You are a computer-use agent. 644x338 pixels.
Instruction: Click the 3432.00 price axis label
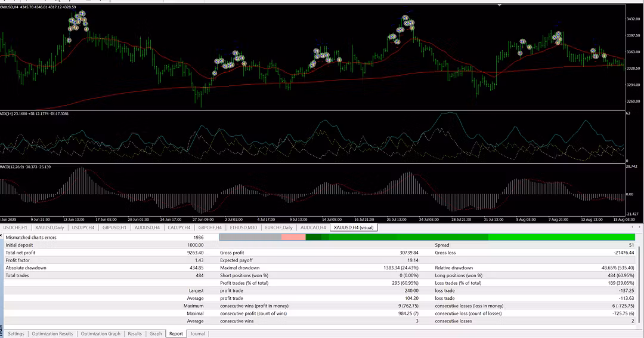coord(633,19)
